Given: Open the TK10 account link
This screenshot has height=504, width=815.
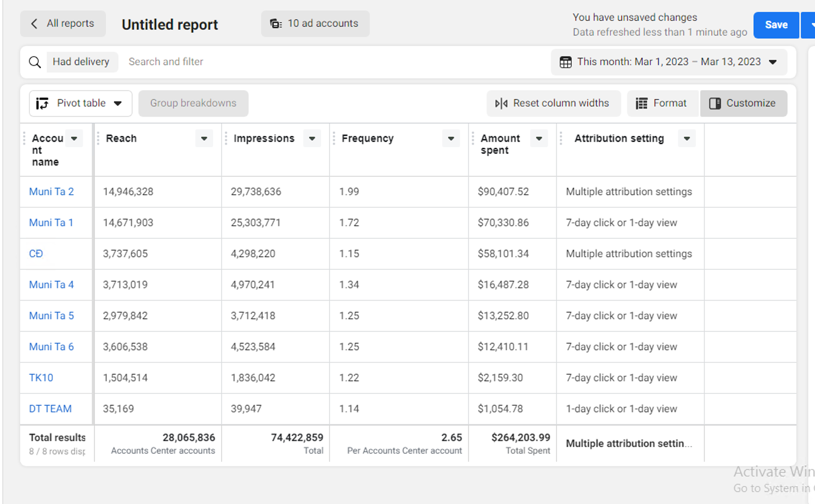Looking at the screenshot, I should click(41, 378).
